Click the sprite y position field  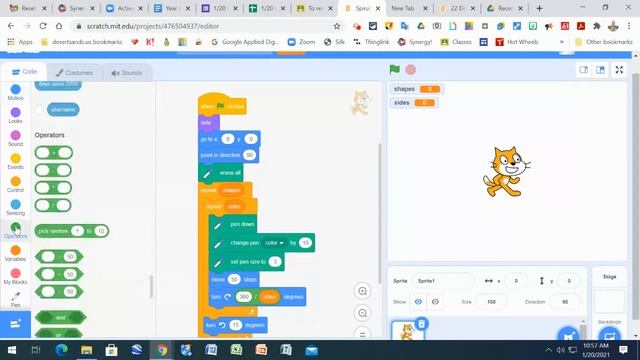click(x=569, y=281)
